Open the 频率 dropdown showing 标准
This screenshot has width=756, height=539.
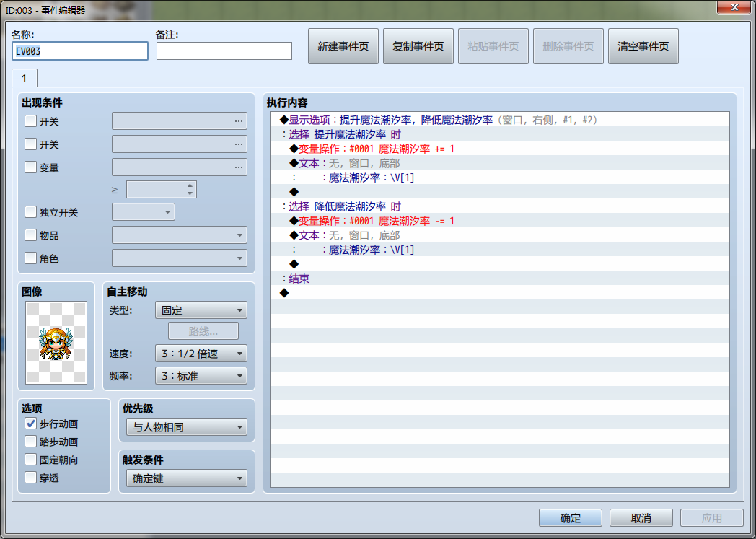coord(201,376)
